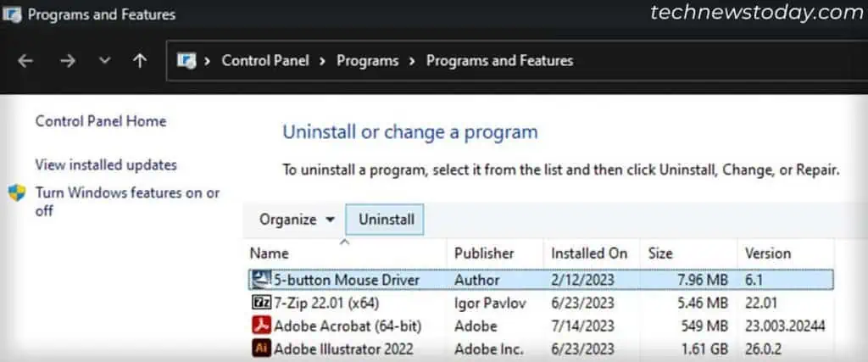The height and width of the screenshot is (362, 868).
Task: Sort by Name column header
Action: pos(269,253)
